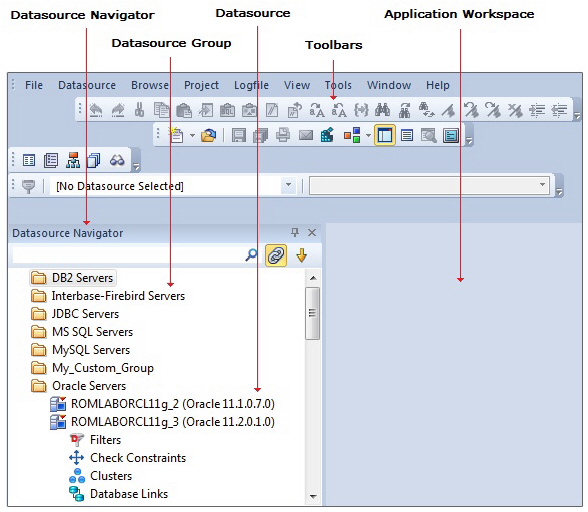The width and height of the screenshot is (588, 512).
Task: Click the filter funnel icon beside datasource combo
Action: 28,186
